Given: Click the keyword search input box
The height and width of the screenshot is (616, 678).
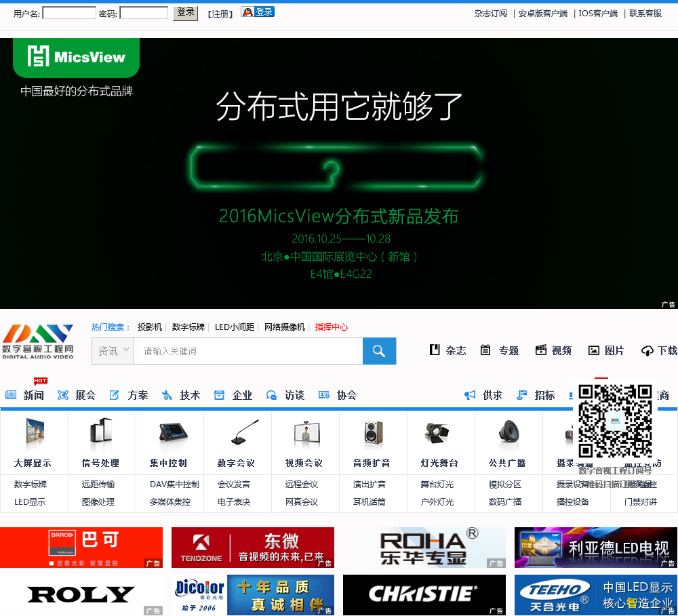Looking at the screenshot, I should click(247, 351).
